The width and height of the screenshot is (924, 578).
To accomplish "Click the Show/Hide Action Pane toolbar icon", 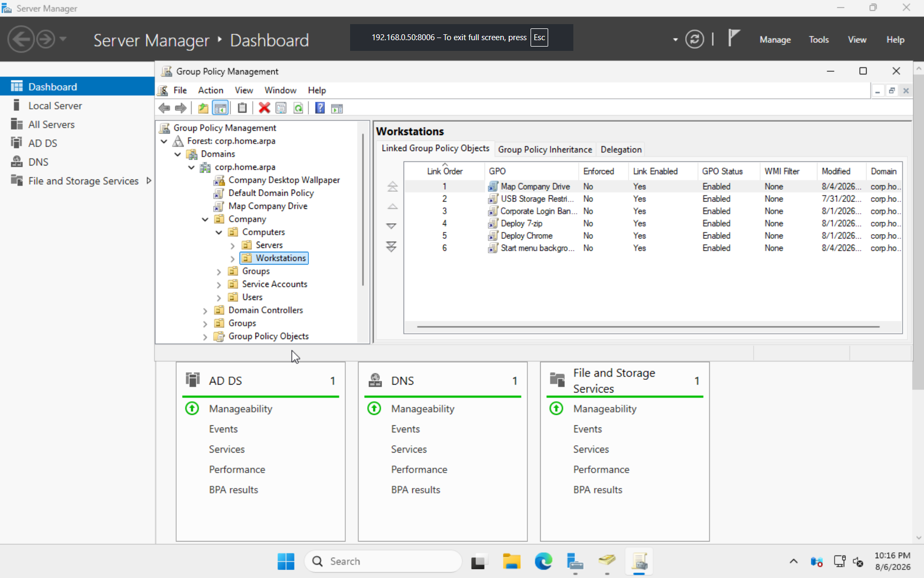I will point(337,108).
